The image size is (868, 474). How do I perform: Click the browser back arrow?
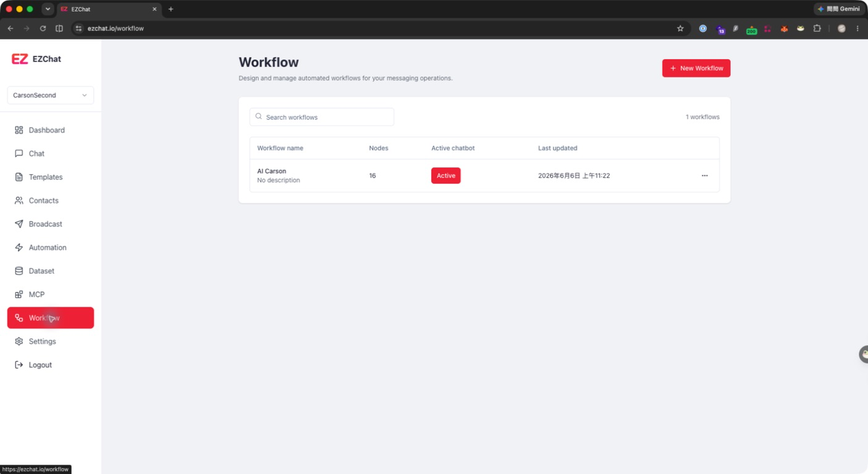[11, 28]
